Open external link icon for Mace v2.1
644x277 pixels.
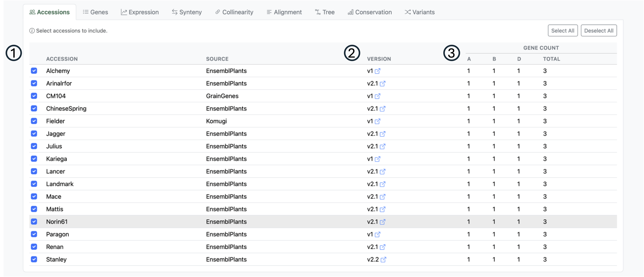[382, 197]
